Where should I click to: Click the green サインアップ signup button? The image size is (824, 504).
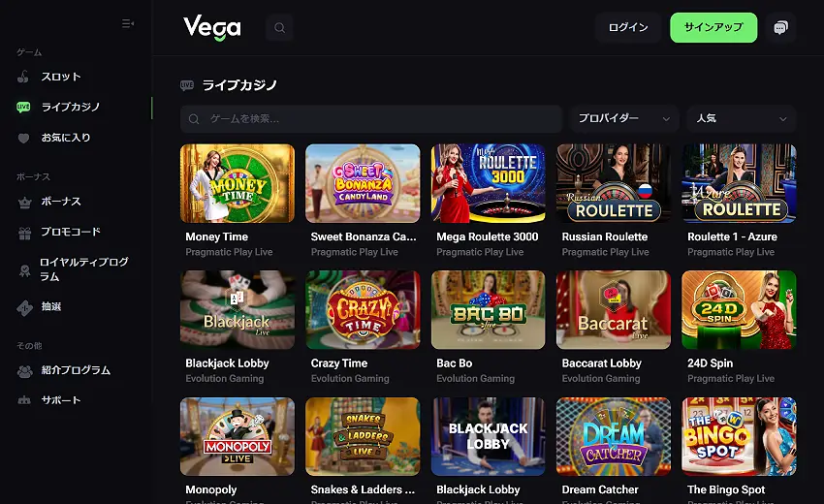click(713, 27)
